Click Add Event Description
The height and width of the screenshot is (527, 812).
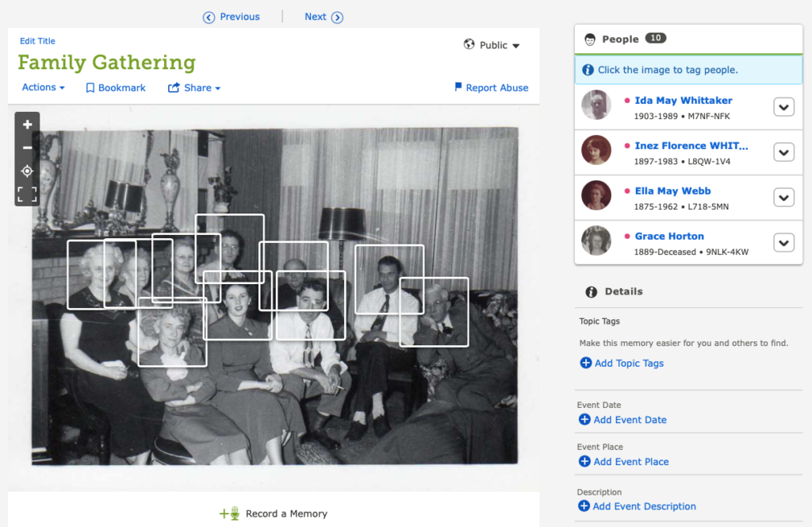point(637,506)
